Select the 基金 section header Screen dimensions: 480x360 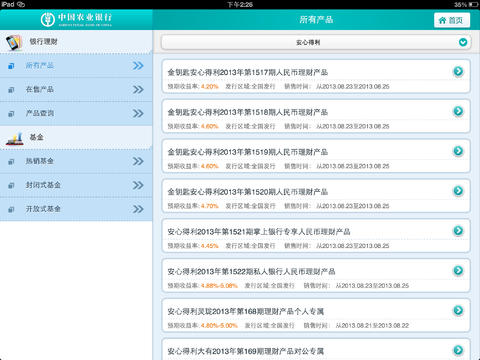coord(76,137)
